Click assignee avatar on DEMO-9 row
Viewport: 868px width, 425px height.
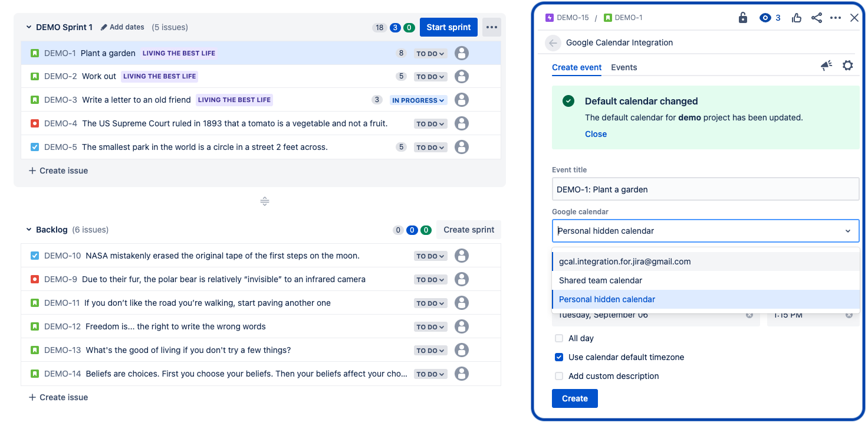[462, 280]
